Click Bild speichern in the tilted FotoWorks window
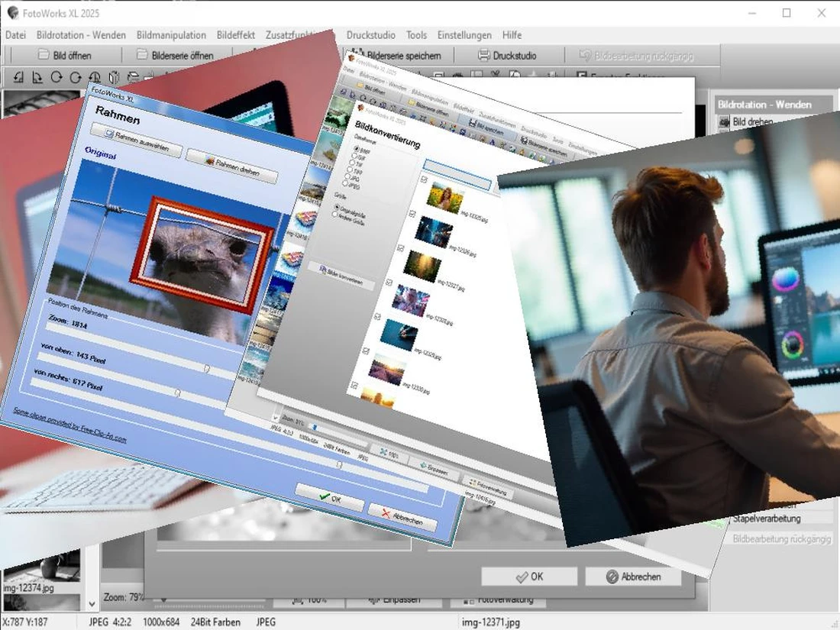 coord(486,128)
